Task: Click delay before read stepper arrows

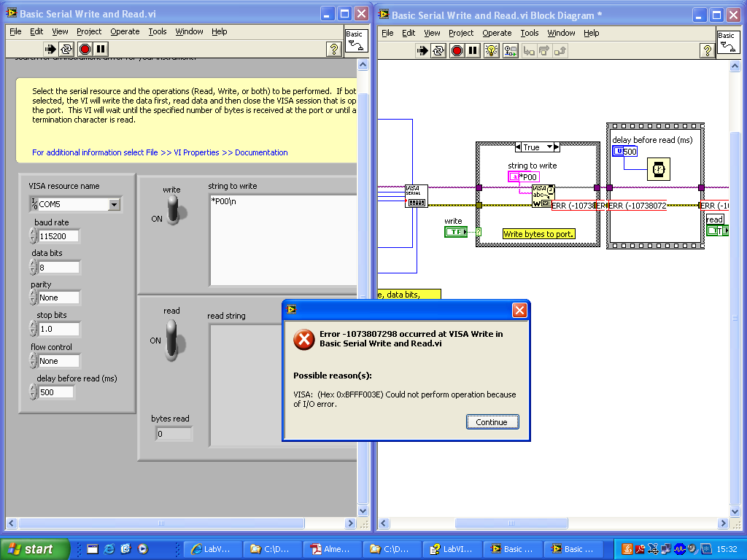Action: click(33, 392)
